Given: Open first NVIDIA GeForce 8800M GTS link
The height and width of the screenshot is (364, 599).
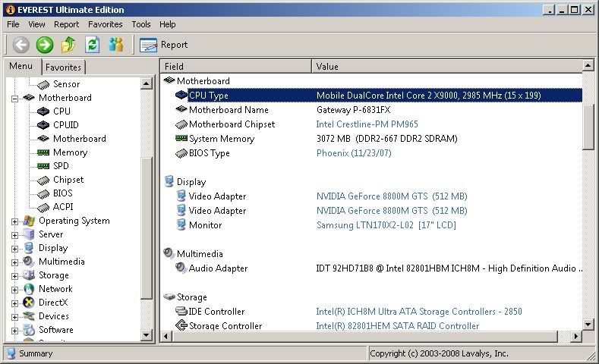Looking at the screenshot, I should [x=392, y=196].
